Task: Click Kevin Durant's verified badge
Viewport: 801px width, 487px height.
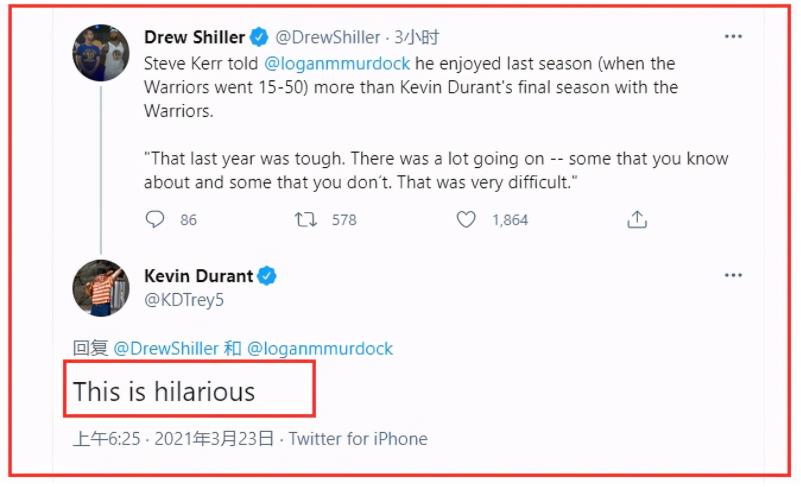Action: (x=267, y=276)
